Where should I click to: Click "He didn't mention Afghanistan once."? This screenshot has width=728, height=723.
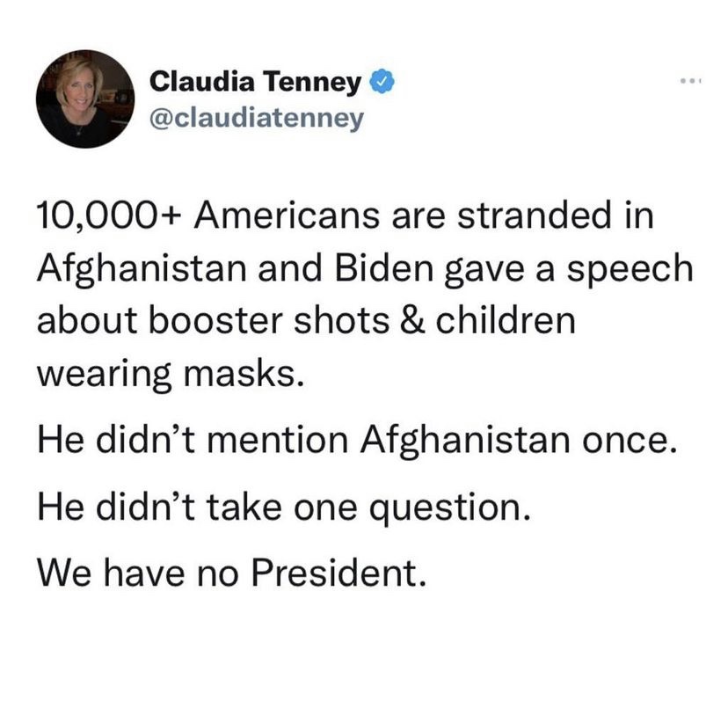358,439
